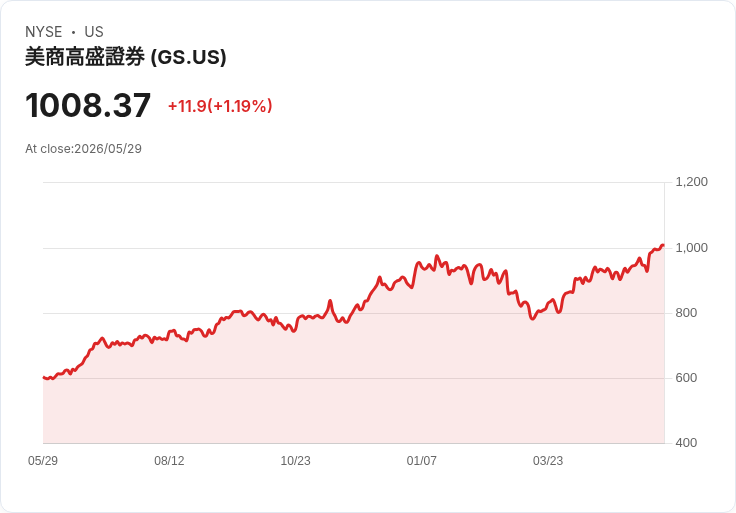Click the current price 1008.37

click(x=88, y=105)
